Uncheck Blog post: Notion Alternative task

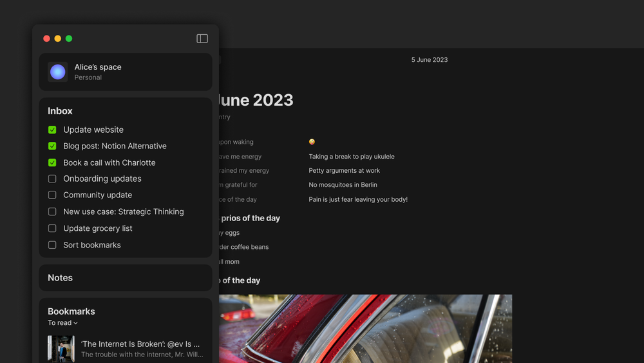[52, 146]
